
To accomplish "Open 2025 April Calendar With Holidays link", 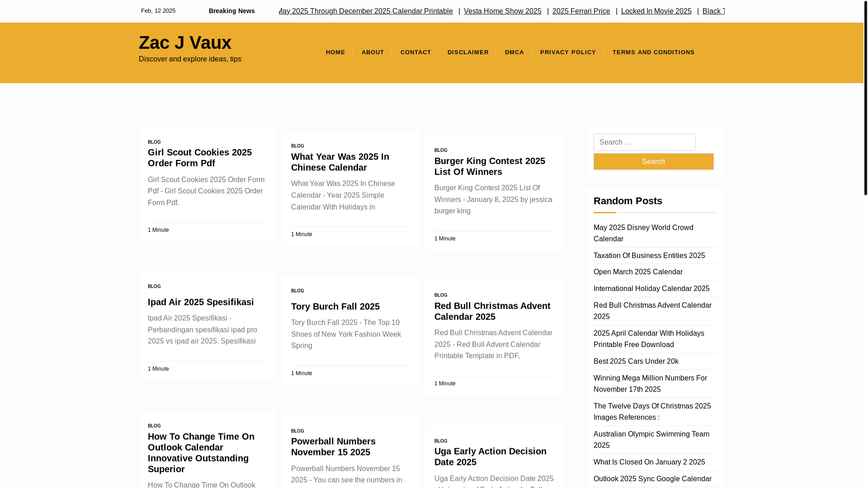I will pos(648,339).
